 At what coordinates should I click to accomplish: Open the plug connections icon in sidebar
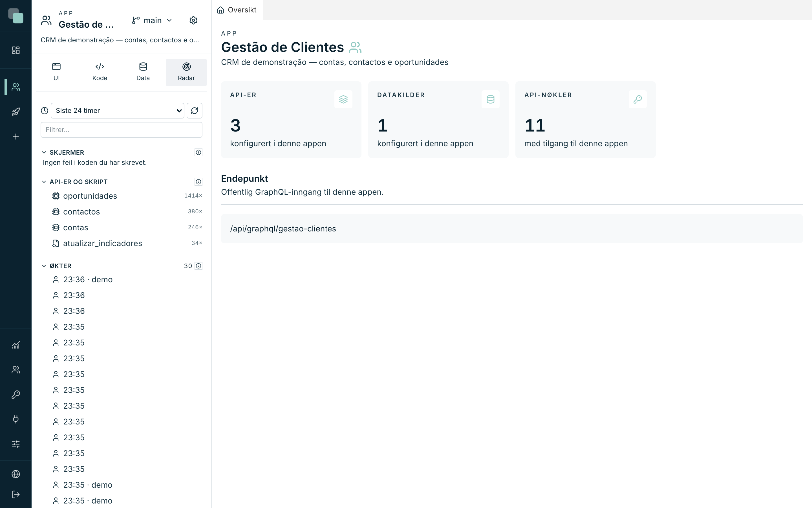(16, 419)
